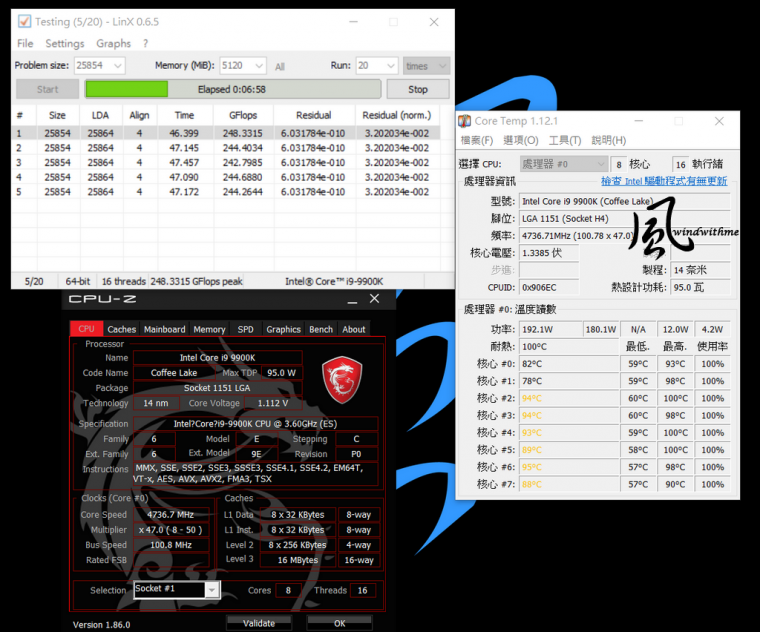Screen dimensions: 760x632
Task: Click the 核心 #7 temperature 88°C
Action: click(569, 484)
